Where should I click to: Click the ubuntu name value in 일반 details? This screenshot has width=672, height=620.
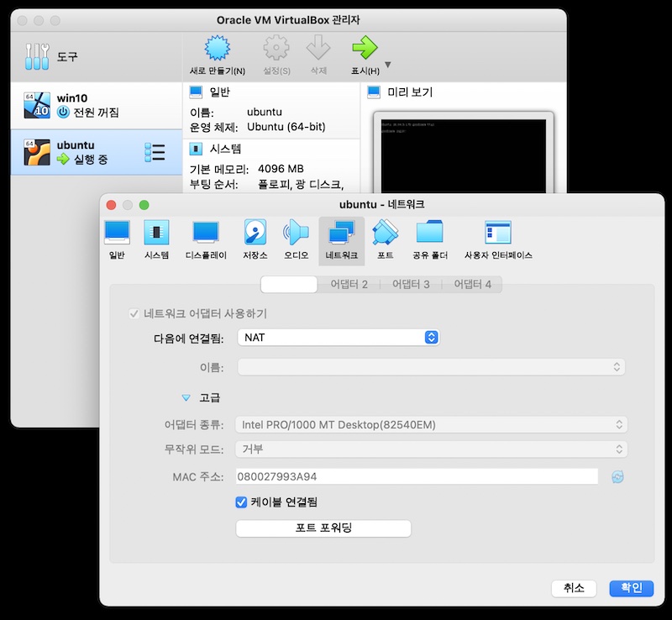[265, 112]
